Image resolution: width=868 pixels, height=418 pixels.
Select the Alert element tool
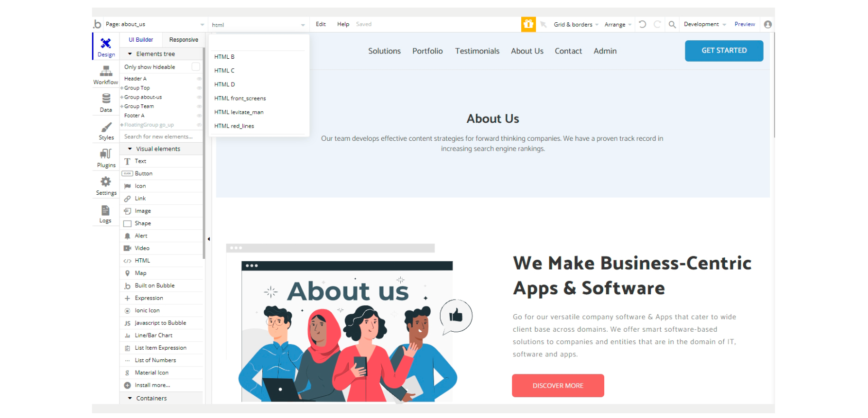click(x=162, y=236)
